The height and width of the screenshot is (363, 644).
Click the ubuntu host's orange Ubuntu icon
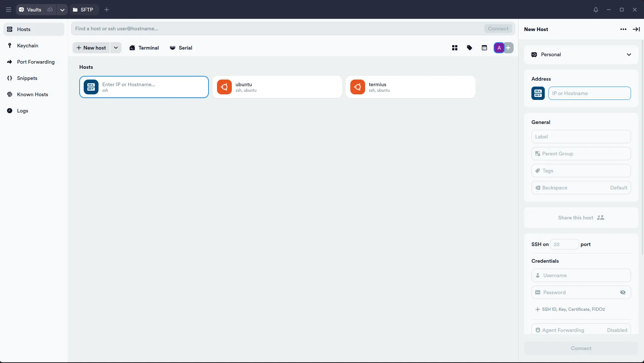224,87
